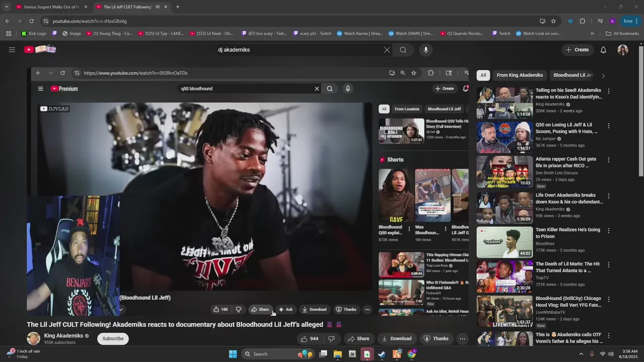The image size is (644, 362).
Task: Clear the 'dj akademiks' search text
Action: (x=387, y=50)
